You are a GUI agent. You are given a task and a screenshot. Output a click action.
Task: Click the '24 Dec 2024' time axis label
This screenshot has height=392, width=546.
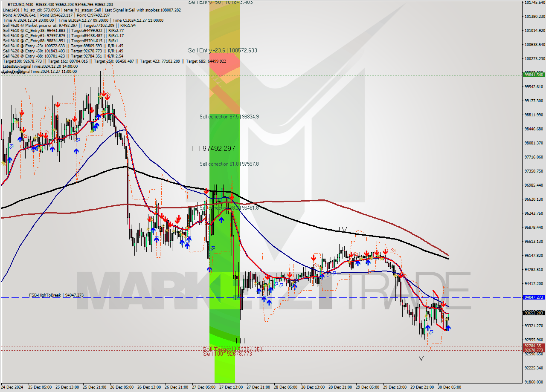click(x=13, y=387)
